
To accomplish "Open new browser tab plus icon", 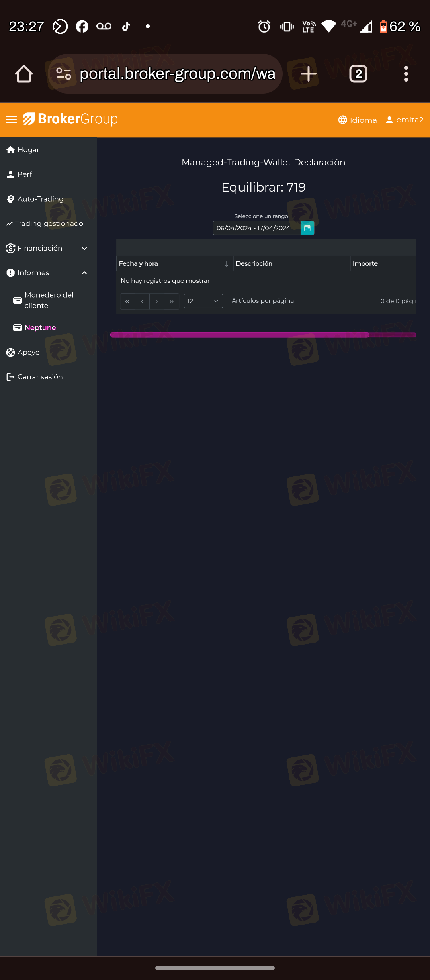I will pos(308,74).
